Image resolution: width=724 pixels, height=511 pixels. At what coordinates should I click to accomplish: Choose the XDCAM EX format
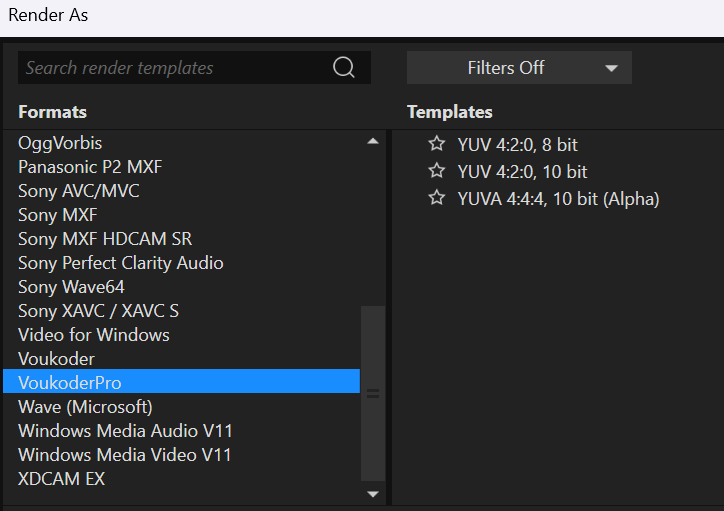tap(62, 479)
